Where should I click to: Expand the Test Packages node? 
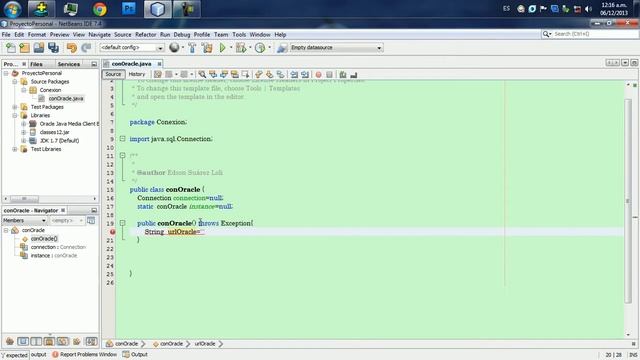pyautogui.click(x=15, y=107)
